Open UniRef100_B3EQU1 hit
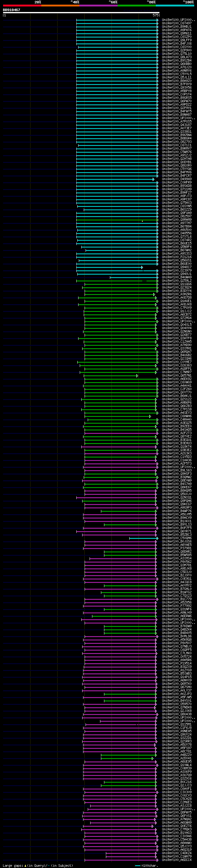 click(177, 440)
